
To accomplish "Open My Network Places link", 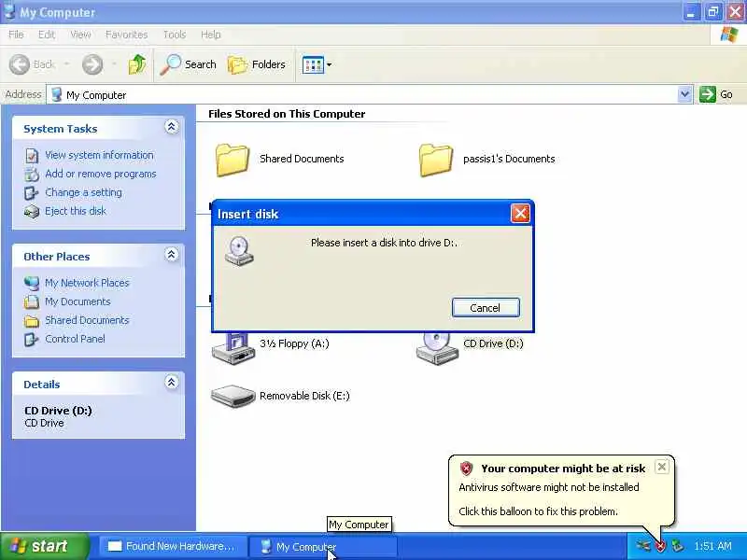I will 87,283.
